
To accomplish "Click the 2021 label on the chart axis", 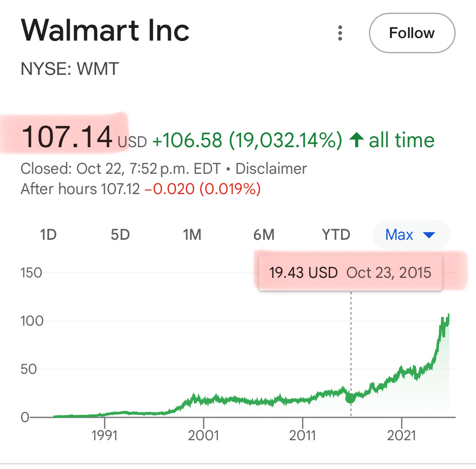I will 402,435.
